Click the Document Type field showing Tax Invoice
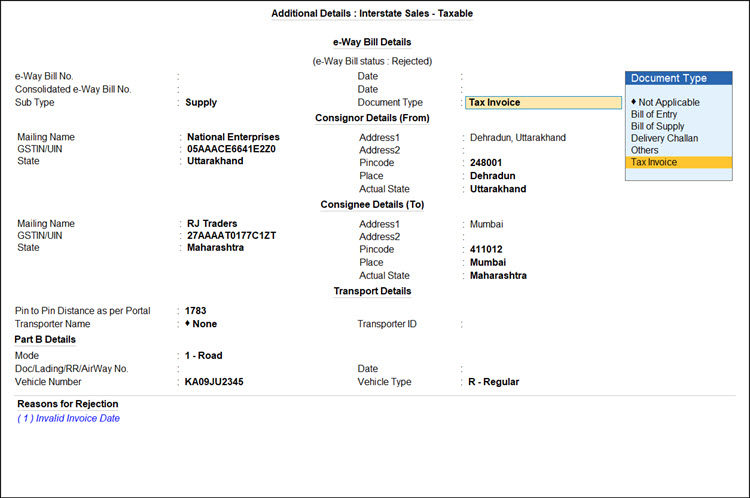The width and height of the screenshot is (750, 498). coord(543,102)
